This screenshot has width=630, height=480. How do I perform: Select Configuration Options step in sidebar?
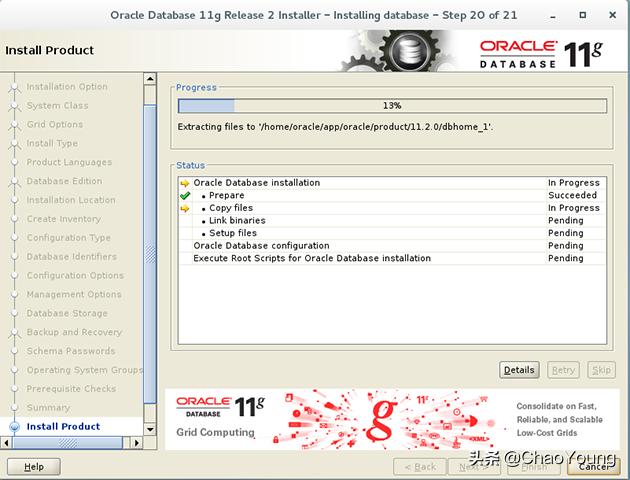click(x=75, y=275)
